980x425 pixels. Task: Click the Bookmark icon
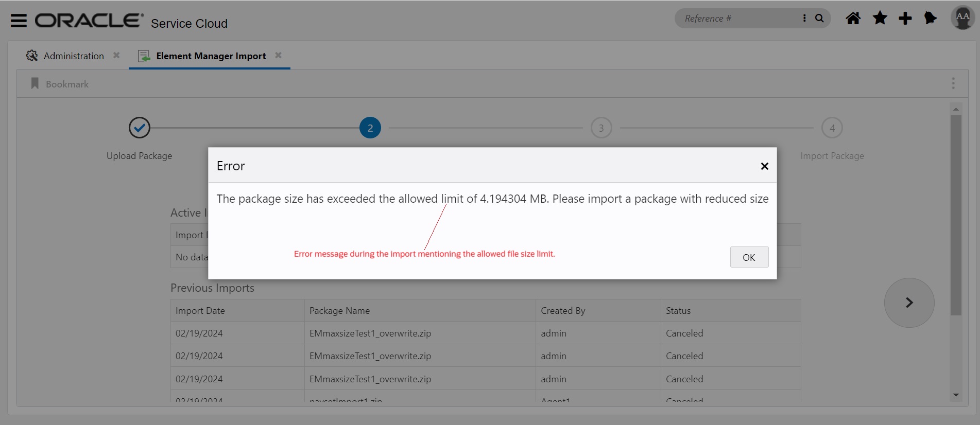point(35,83)
